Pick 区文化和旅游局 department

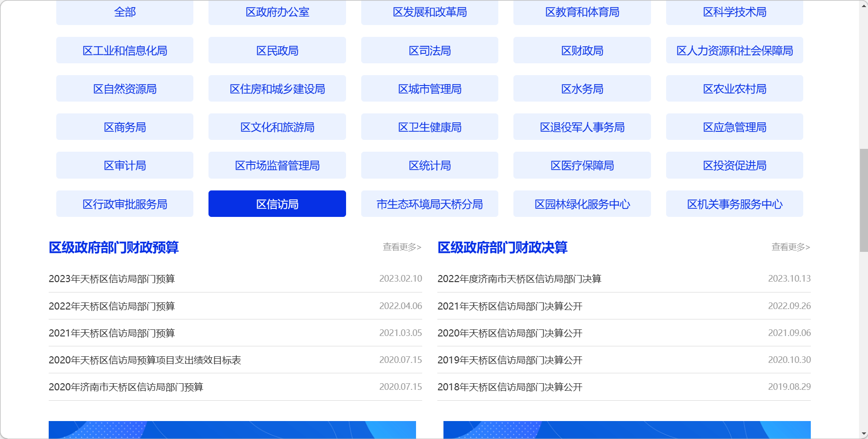click(x=277, y=127)
